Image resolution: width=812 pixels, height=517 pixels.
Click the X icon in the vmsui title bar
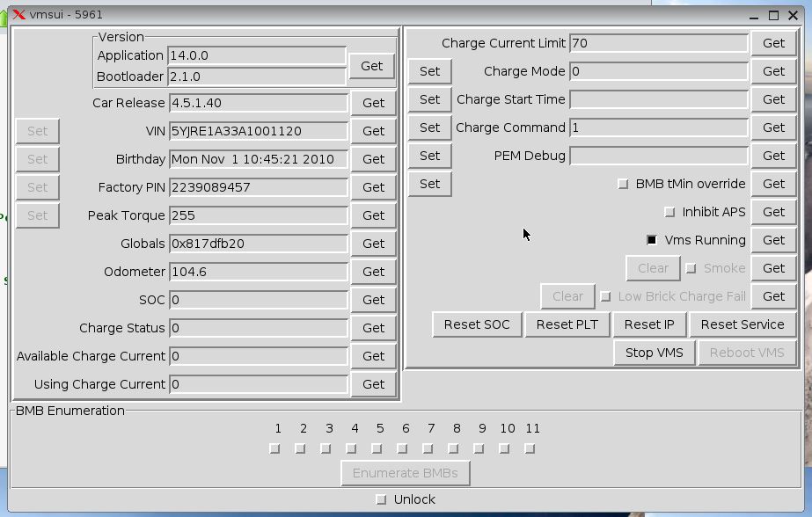coord(18,14)
